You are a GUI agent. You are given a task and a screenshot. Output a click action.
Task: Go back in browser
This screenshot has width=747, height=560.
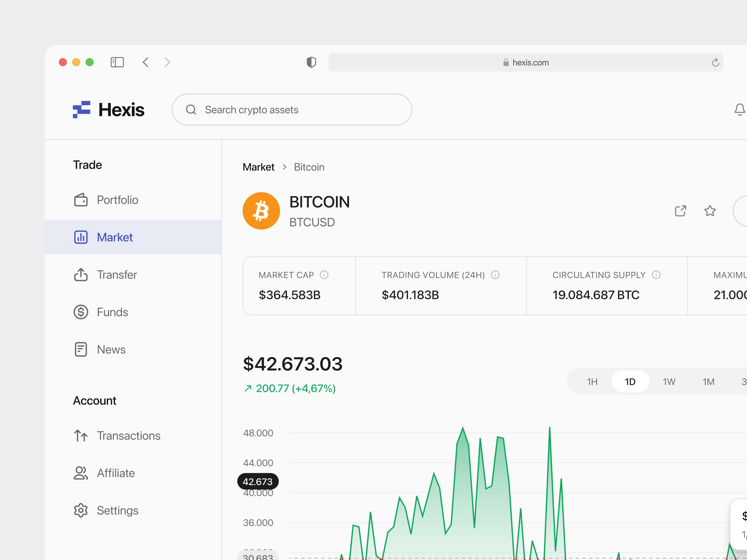[146, 62]
